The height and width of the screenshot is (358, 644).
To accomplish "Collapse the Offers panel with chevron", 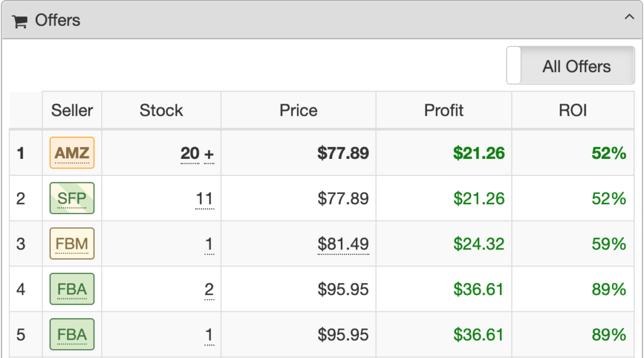I will click(629, 18).
